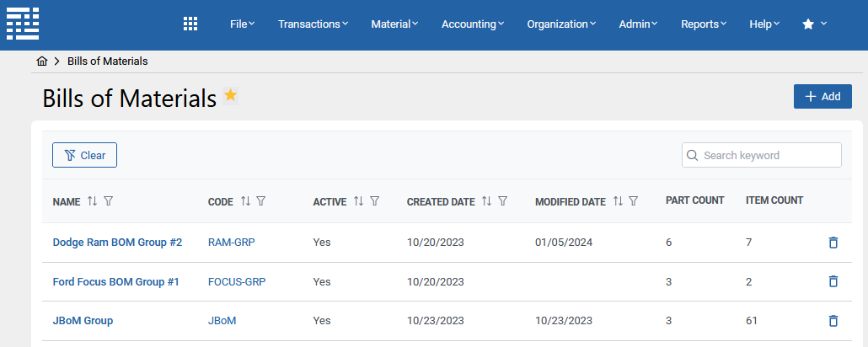Click the item count value 61
Screen dimensions: 868x347
click(x=751, y=320)
